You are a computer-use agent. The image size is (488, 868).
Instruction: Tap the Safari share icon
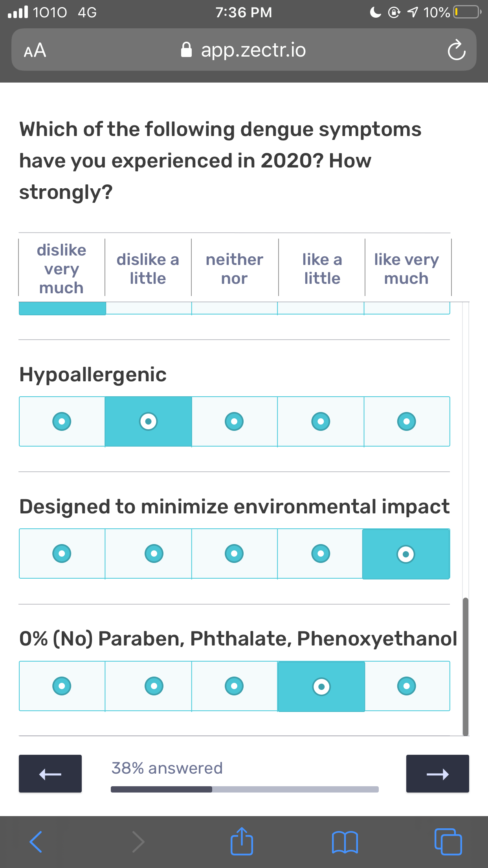[x=242, y=841]
